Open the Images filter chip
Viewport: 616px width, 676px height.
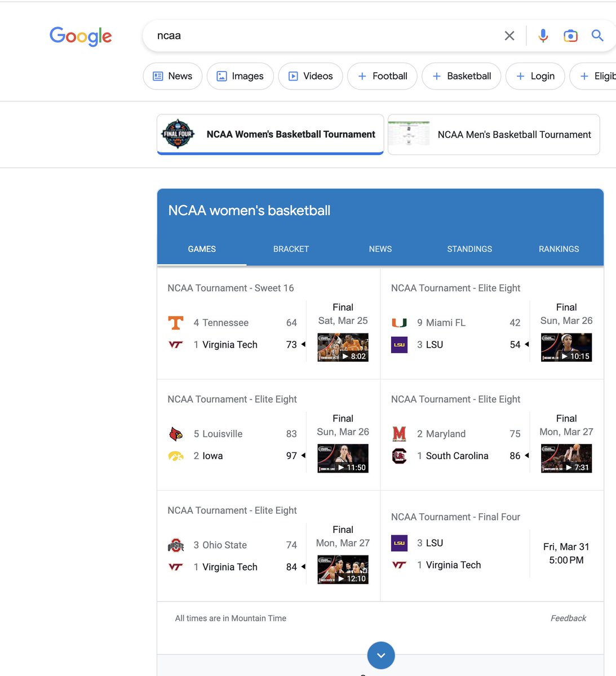pyautogui.click(x=240, y=76)
